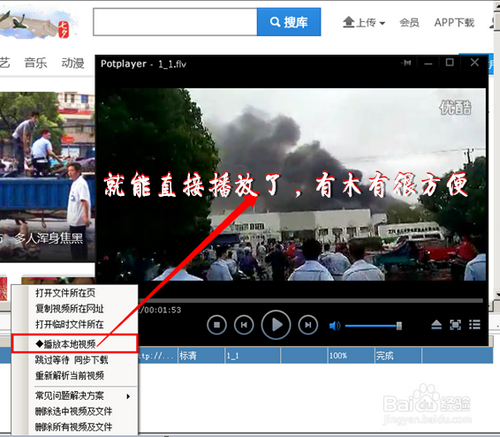This screenshot has height=437, width=500.
Task: Click the large play button
Action: click(x=276, y=325)
